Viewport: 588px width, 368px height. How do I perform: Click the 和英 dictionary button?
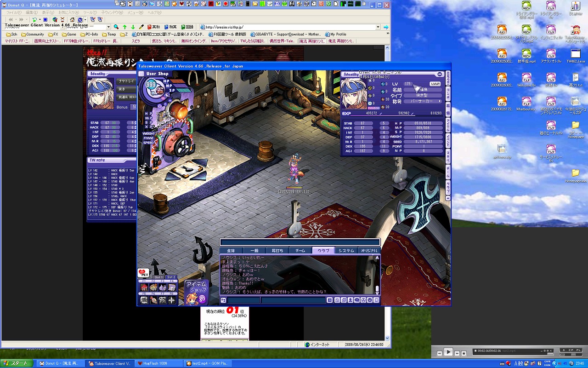[x=170, y=27]
